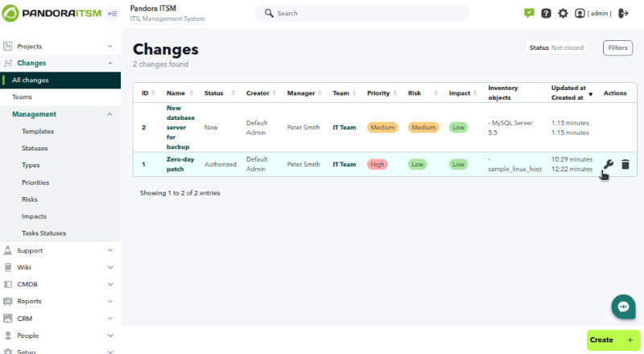Expand the Reports menu chevron

pos(110,301)
